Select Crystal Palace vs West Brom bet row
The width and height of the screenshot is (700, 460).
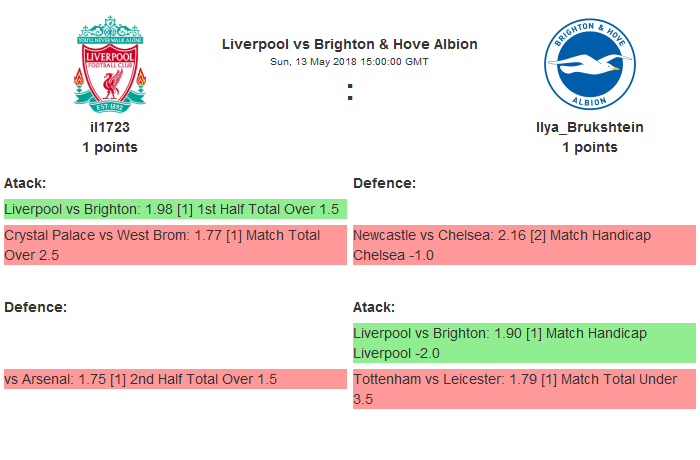pos(174,245)
